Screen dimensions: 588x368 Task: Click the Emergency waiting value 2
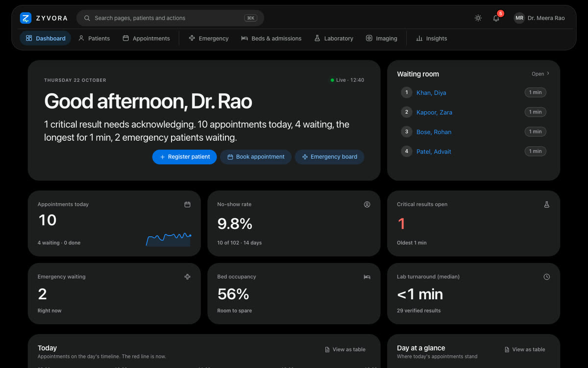(43, 294)
